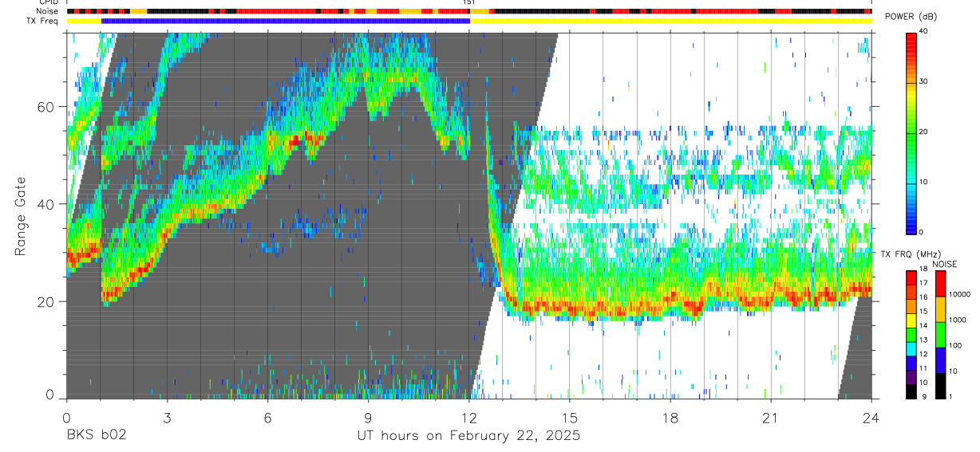
Task: Click the purple 10–11 MHz TX FRQ segment
Action: click(x=910, y=377)
